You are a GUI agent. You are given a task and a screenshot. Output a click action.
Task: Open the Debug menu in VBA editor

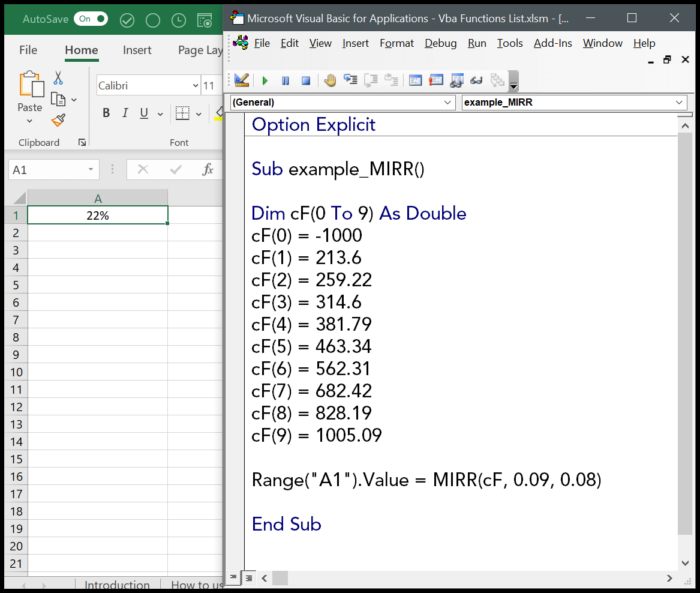(x=440, y=43)
